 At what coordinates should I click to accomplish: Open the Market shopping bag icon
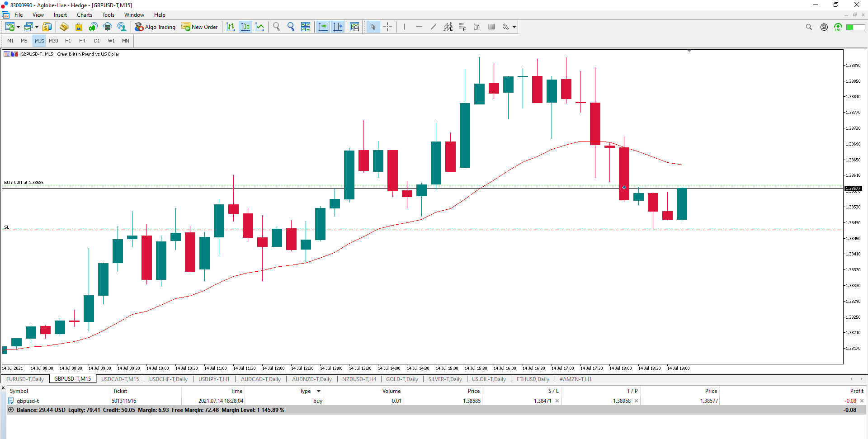coord(79,27)
